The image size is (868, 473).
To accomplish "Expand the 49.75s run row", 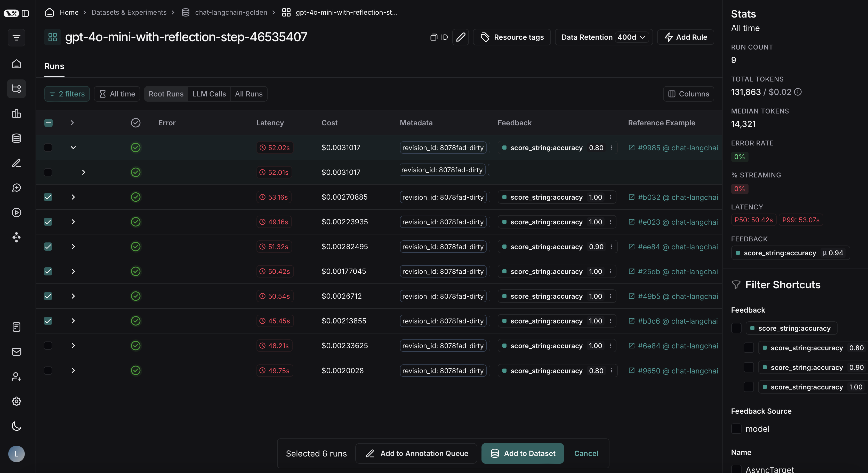I will pyautogui.click(x=73, y=371).
